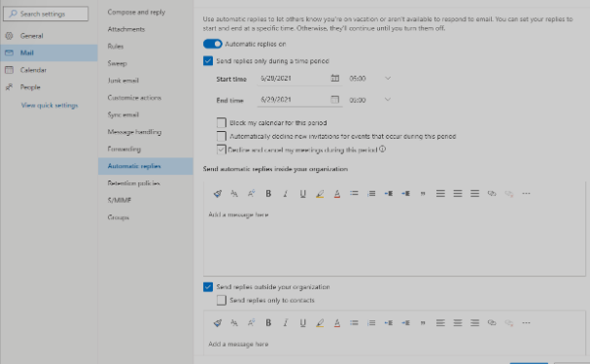This screenshot has height=364, width=590.
Task: Insert a bulleted list in the outside-organization editor
Action: click(354, 323)
